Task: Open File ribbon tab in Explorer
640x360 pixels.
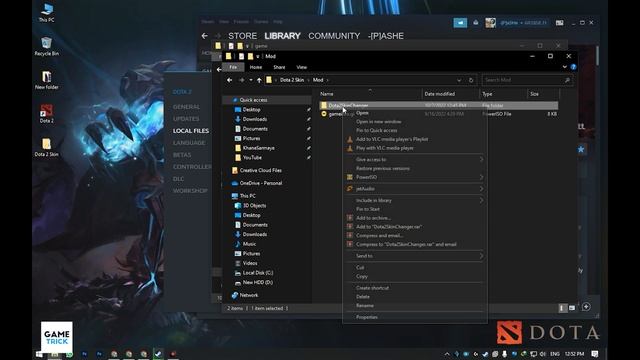Action: click(x=233, y=67)
